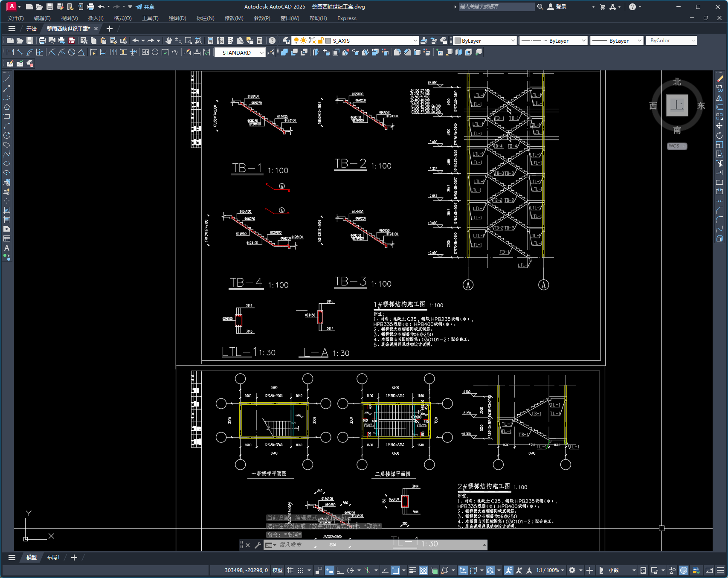Toggle ortho mode in status bar
This screenshot has height=578, width=728.
coord(340,570)
